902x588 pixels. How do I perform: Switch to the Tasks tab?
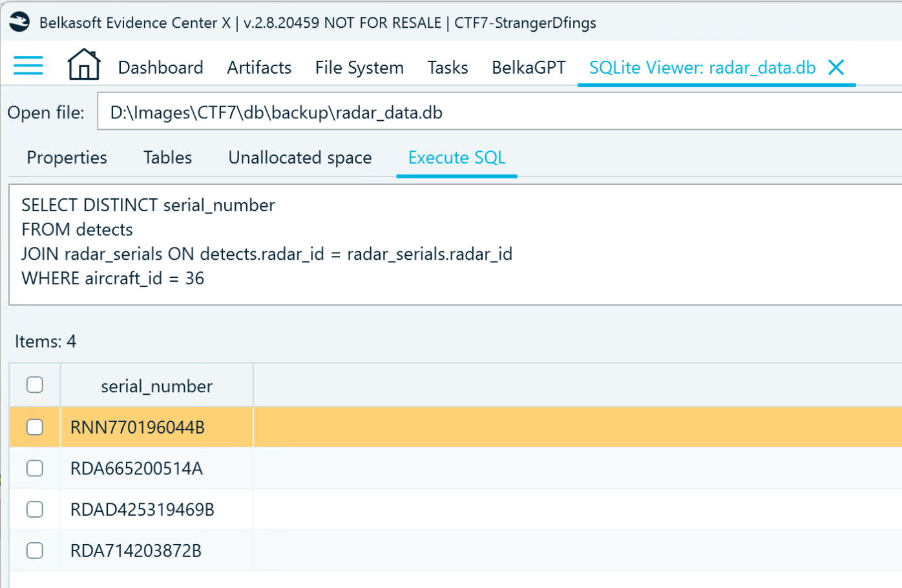pos(448,67)
